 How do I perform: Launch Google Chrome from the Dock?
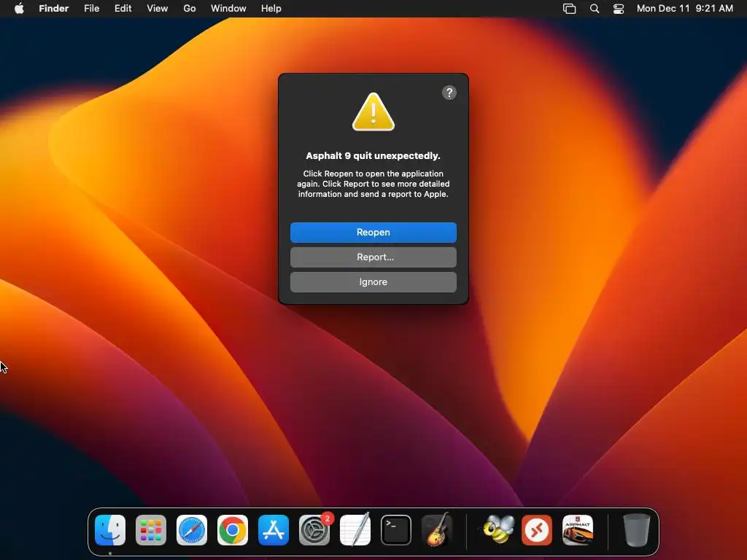tap(233, 530)
